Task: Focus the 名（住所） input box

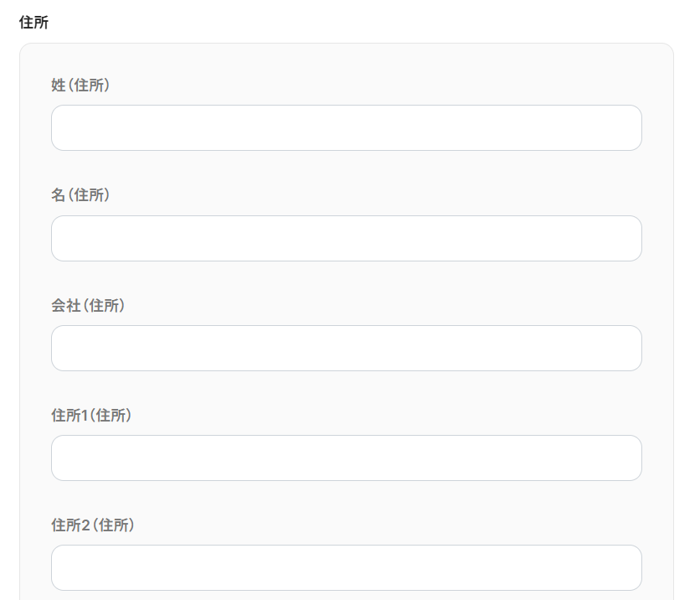Action: (346, 239)
